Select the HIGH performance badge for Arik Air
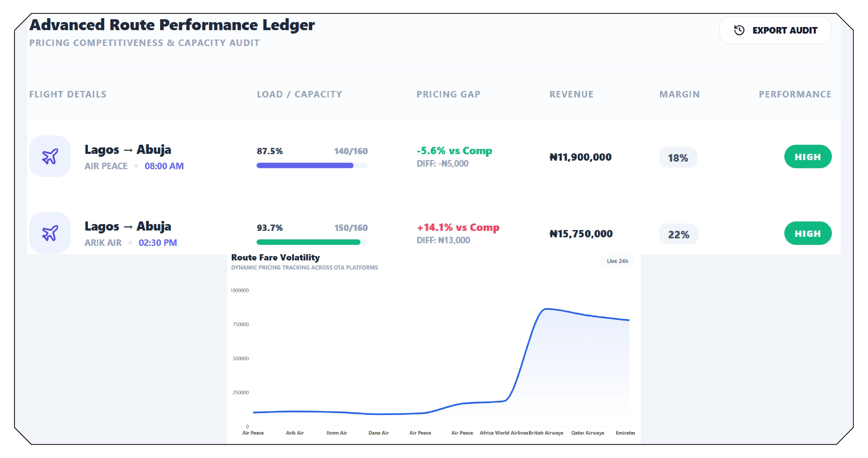Screen dimensions: 868x458 pos(808,233)
